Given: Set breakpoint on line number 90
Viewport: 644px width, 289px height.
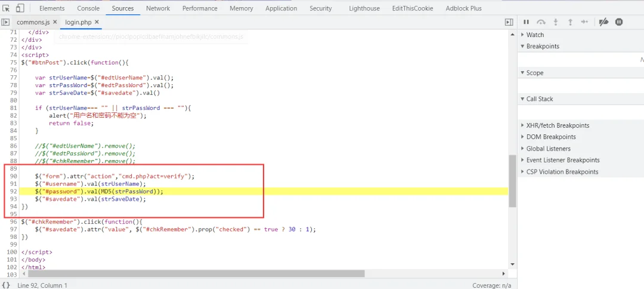Looking at the screenshot, I should click(13, 176).
